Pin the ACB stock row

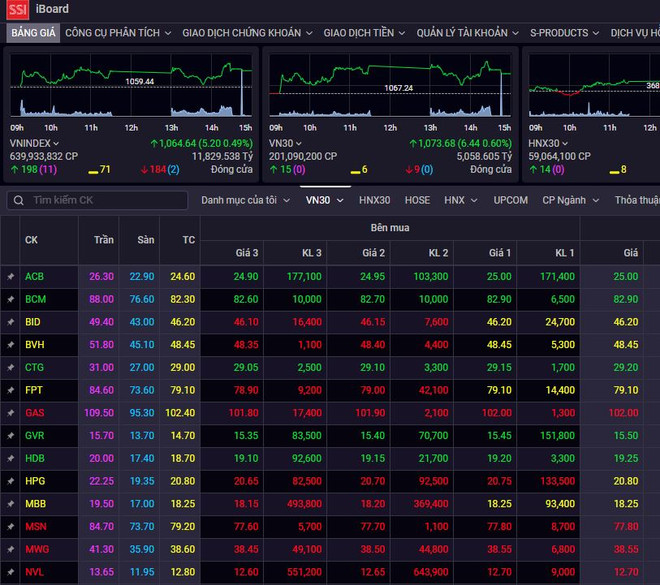click(x=10, y=276)
